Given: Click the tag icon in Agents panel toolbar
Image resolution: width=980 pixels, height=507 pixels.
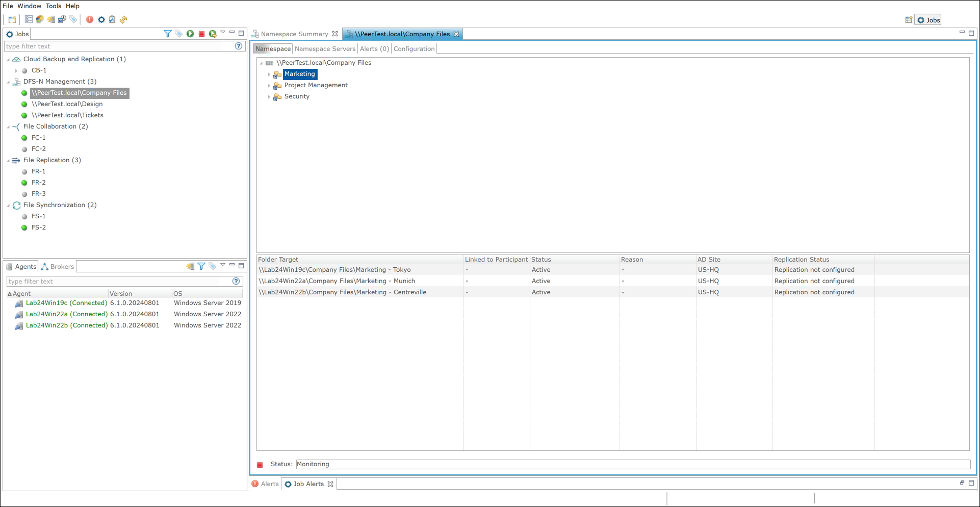Looking at the screenshot, I should (213, 266).
